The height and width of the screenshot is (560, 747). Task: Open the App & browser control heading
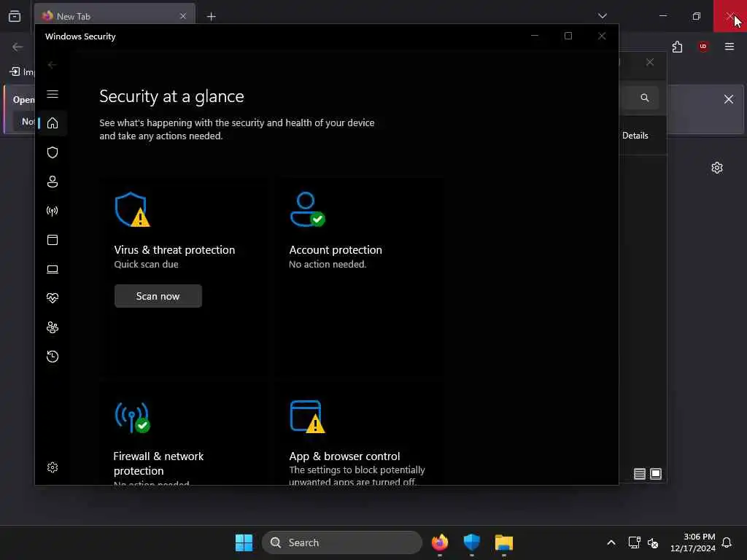[344, 456]
